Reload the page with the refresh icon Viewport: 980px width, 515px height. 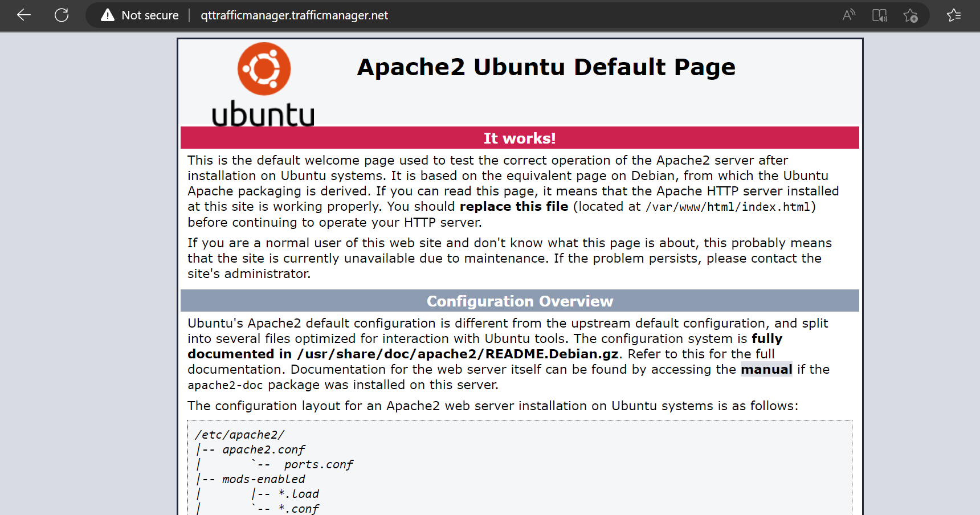pyautogui.click(x=62, y=15)
